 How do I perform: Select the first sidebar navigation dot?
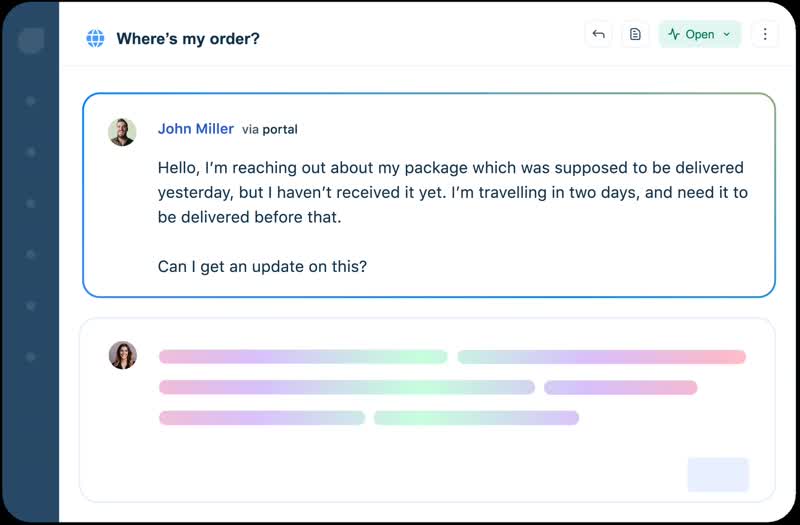click(31, 101)
